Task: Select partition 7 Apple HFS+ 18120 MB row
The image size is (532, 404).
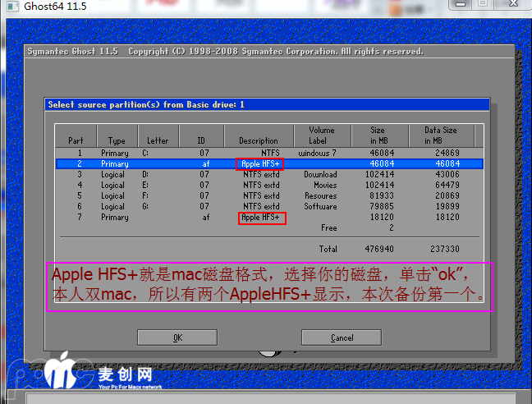Action: [269, 218]
